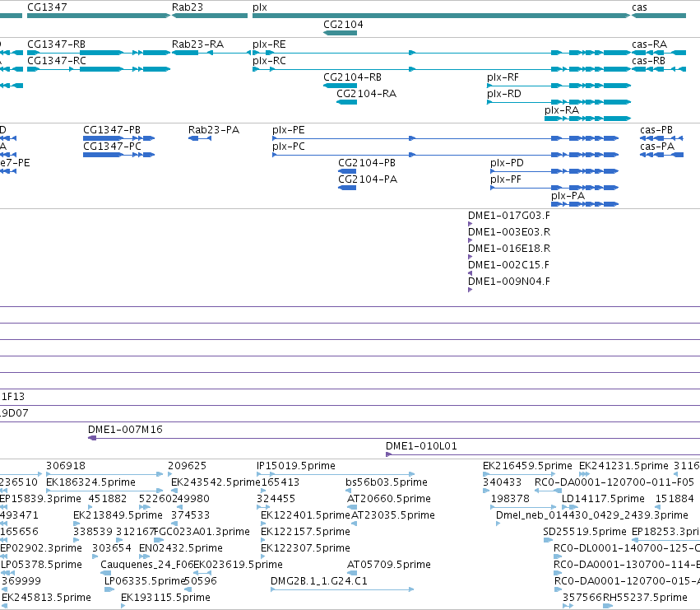700x610 pixels.
Task: Select the plx-RE transcript label
Action: point(269,44)
